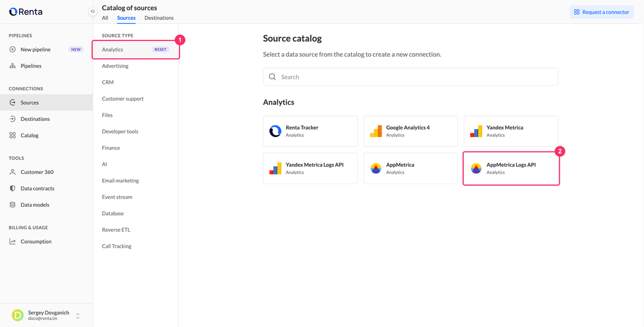Image resolution: width=644 pixels, height=327 pixels.
Task: Switch to the All tab
Action: pos(105,18)
